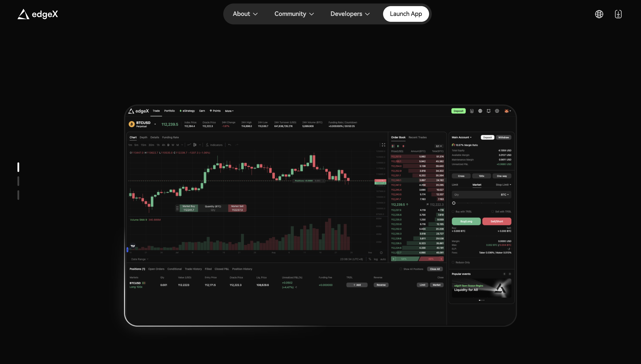
Task: Click the chart fullscreen expand icon
Action: (x=383, y=145)
